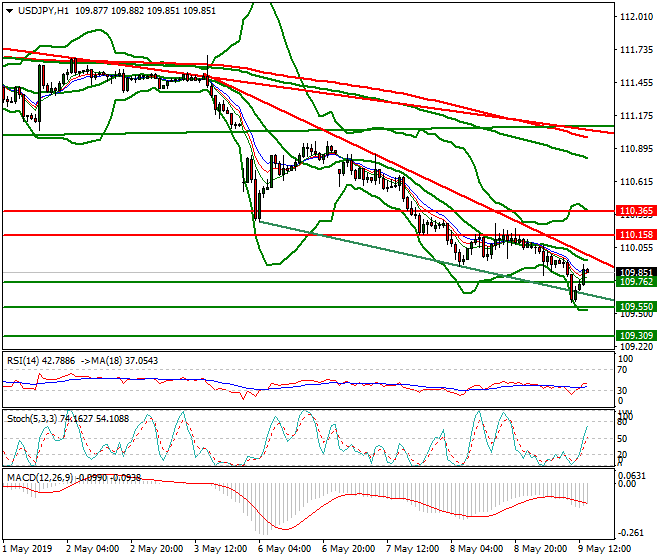Image resolution: width=660 pixels, height=560 pixels.
Task: Click the RSI scale value 70
Action: pos(622,370)
